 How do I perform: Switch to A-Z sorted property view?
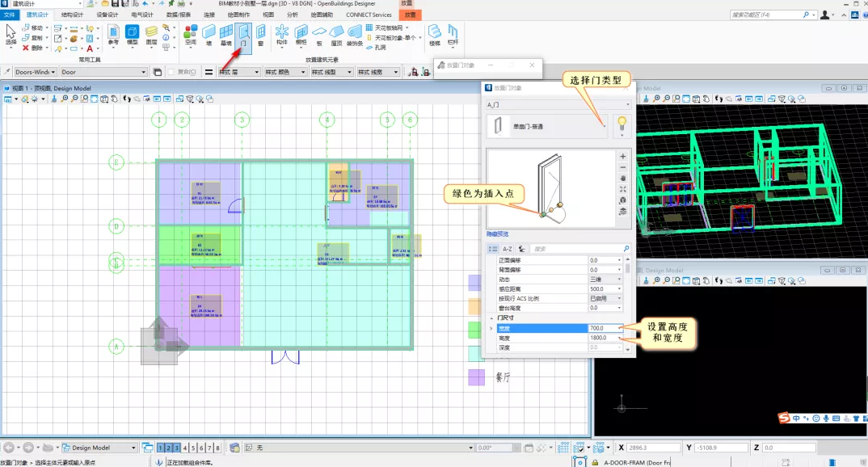[507, 249]
